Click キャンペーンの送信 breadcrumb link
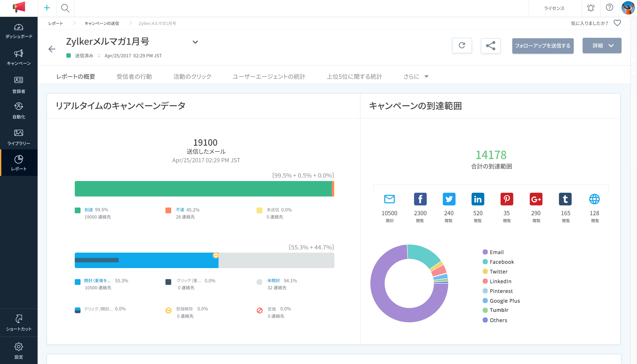This screenshot has height=364, width=637. click(x=102, y=23)
